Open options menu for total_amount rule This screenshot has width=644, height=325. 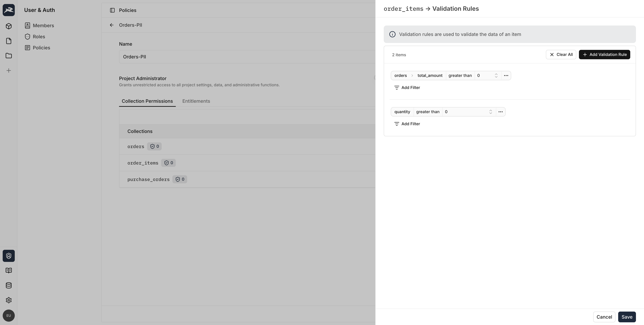[x=506, y=76]
